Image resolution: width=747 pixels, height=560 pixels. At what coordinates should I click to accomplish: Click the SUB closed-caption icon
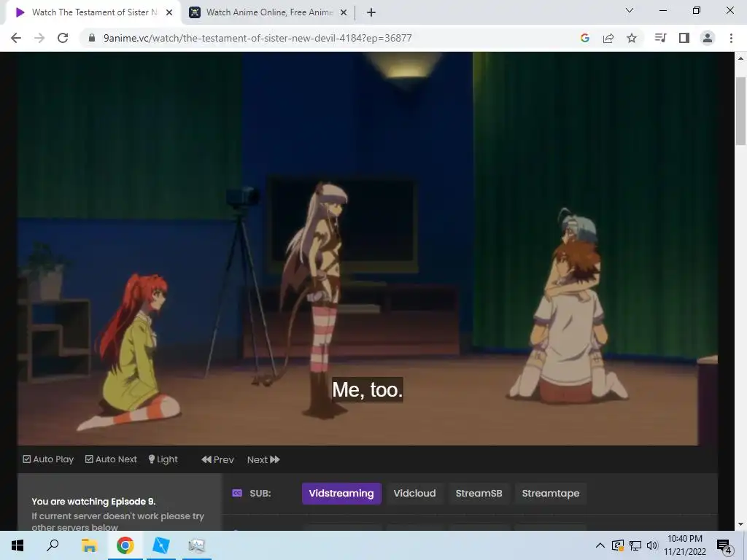point(237,494)
